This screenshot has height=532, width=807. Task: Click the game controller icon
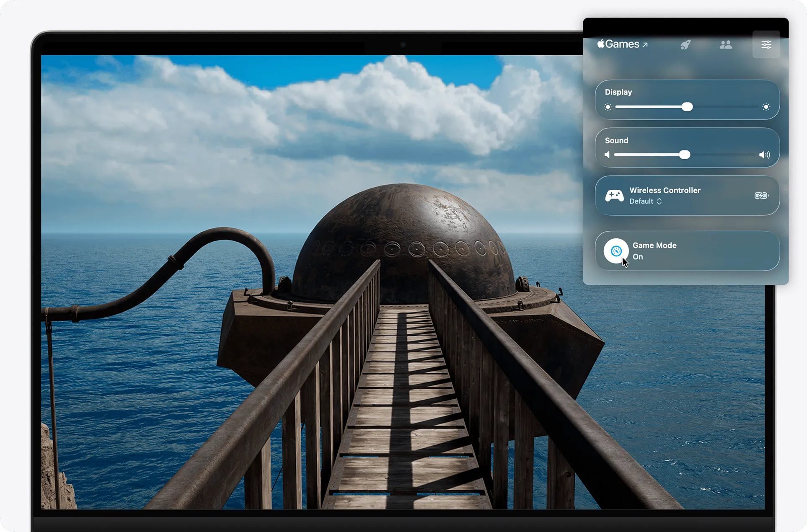(614, 196)
